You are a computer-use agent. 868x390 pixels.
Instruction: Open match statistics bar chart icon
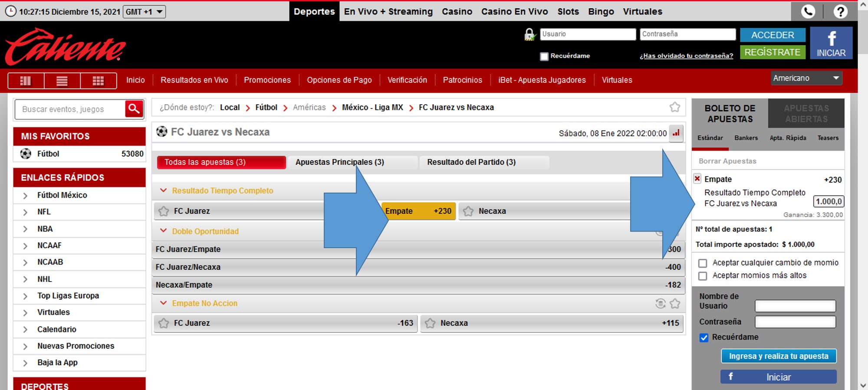(x=676, y=133)
